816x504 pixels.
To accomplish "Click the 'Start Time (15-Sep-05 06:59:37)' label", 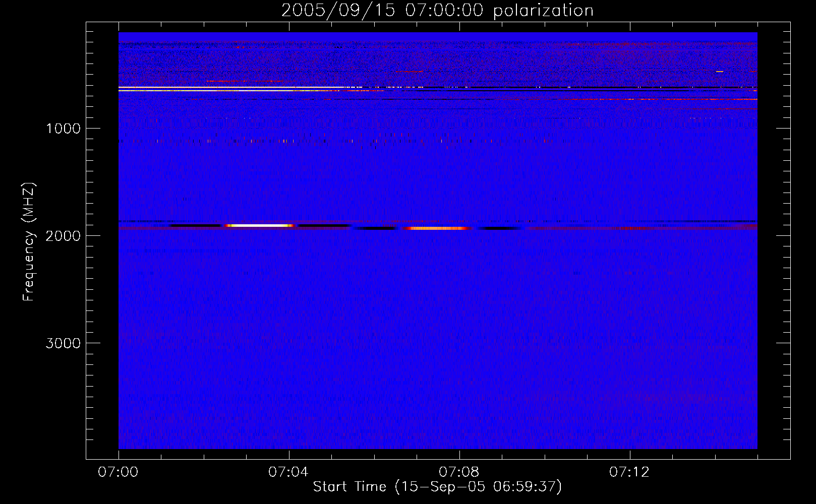I will point(437,487).
